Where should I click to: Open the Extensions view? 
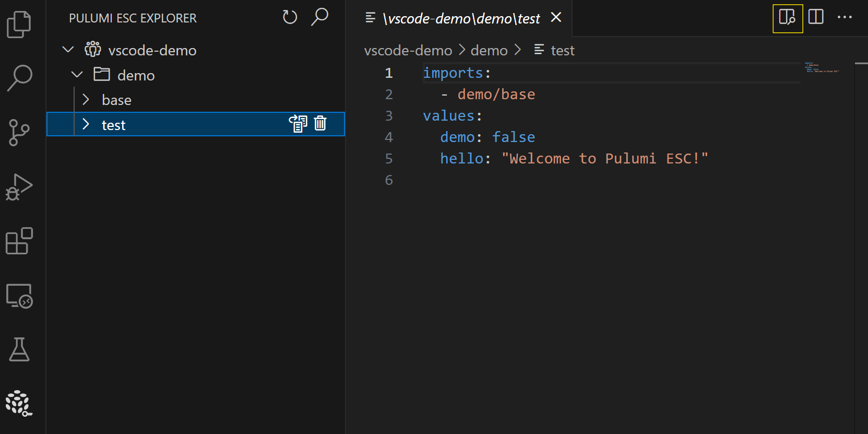[x=19, y=241]
